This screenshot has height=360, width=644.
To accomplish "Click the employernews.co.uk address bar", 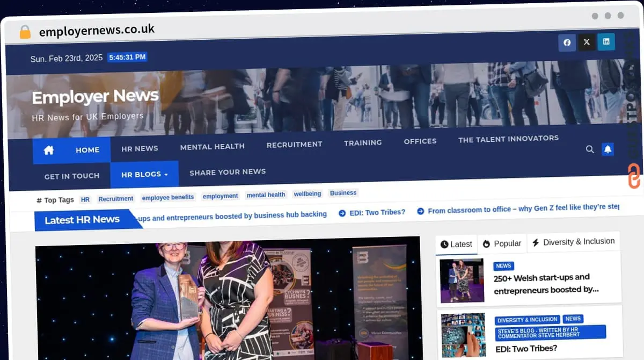I will coord(97,31).
